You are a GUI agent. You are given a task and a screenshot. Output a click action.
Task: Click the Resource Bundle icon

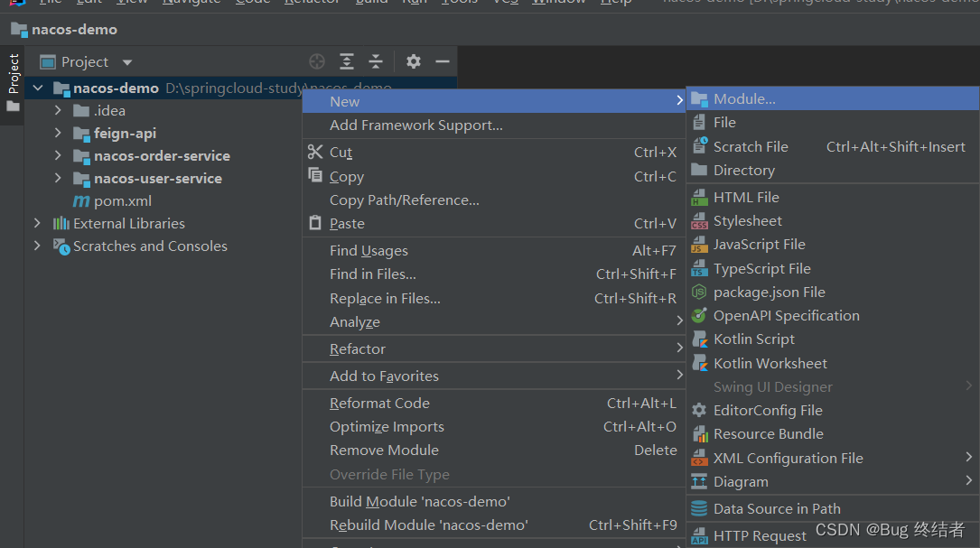click(699, 433)
